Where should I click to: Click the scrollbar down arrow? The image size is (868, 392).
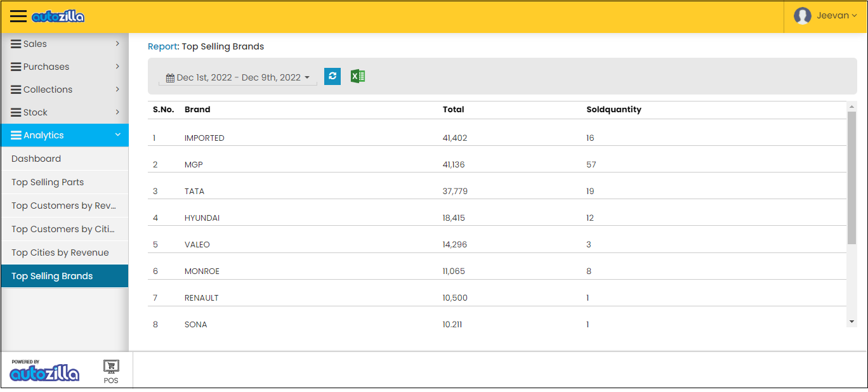[x=852, y=322]
